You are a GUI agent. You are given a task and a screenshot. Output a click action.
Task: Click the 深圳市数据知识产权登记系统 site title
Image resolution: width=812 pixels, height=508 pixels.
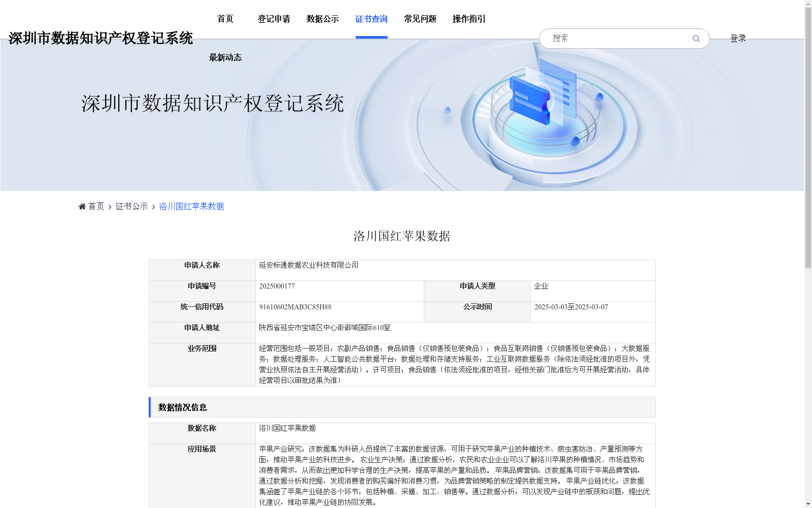click(101, 38)
